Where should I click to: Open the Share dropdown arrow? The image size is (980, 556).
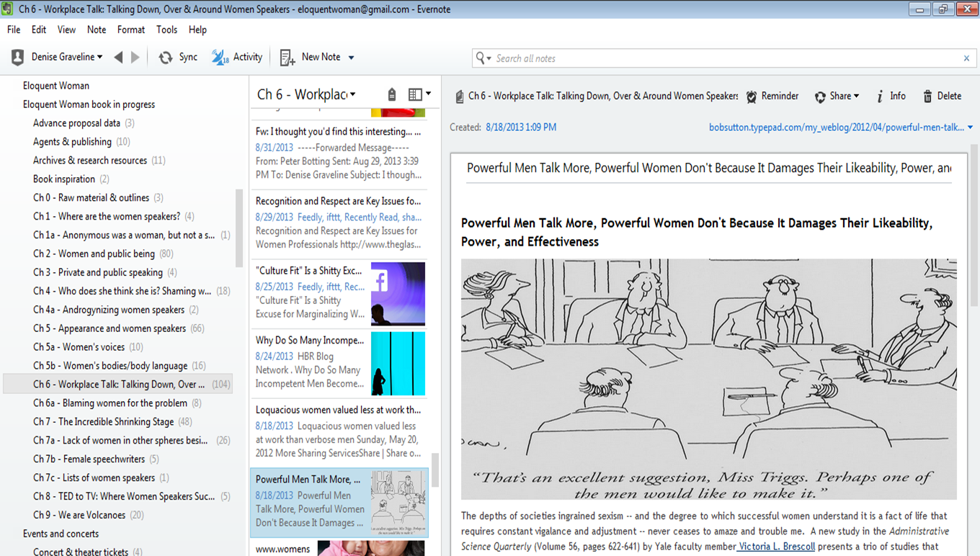856,97
